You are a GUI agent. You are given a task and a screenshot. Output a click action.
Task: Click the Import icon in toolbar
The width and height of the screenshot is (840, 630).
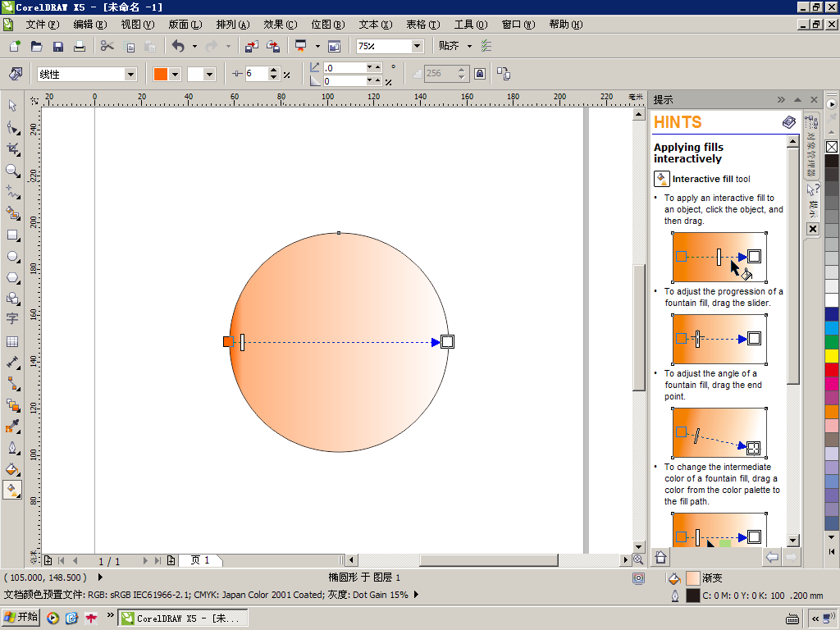click(x=252, y=47)
